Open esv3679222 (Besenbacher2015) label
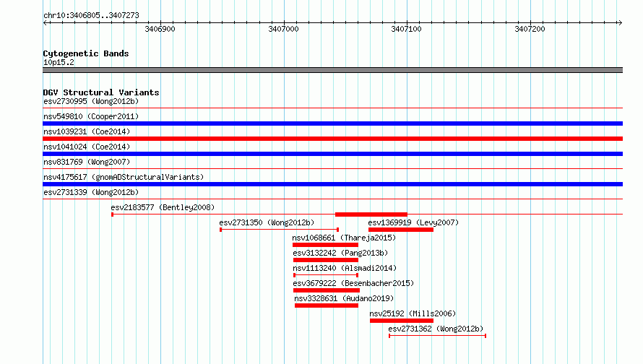 [x=353, y=283]
